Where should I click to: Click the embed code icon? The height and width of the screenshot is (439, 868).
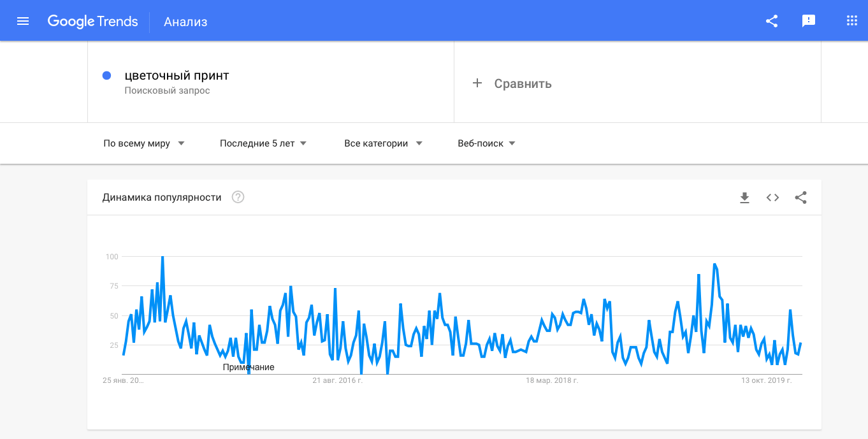pyautogui.click(x=772, y=198)
